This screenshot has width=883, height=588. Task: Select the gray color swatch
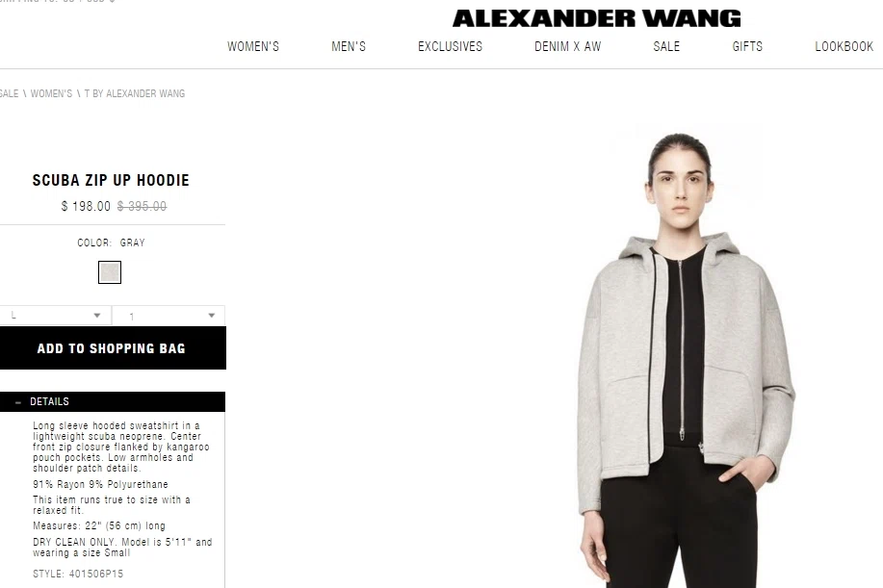[109, 272]
